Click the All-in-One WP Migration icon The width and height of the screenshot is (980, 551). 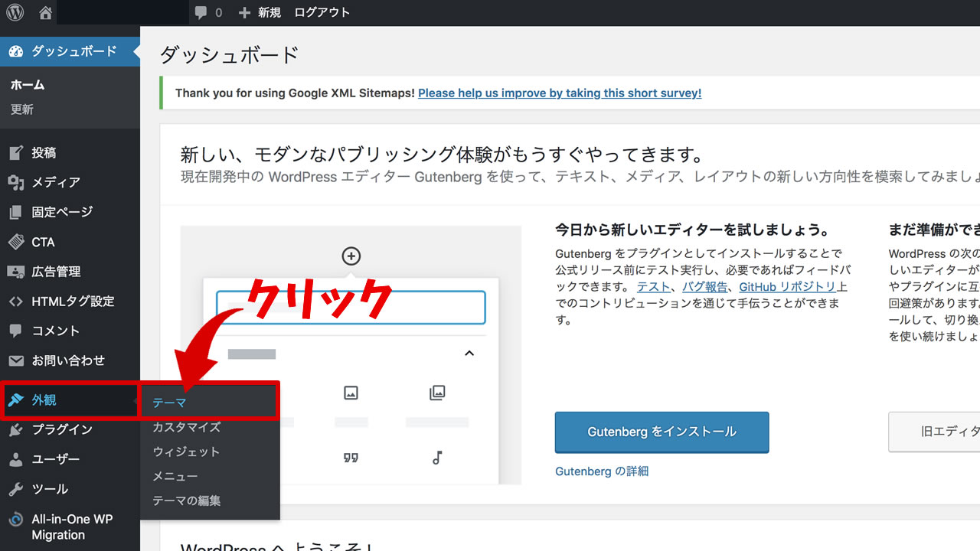coord(16,520)
